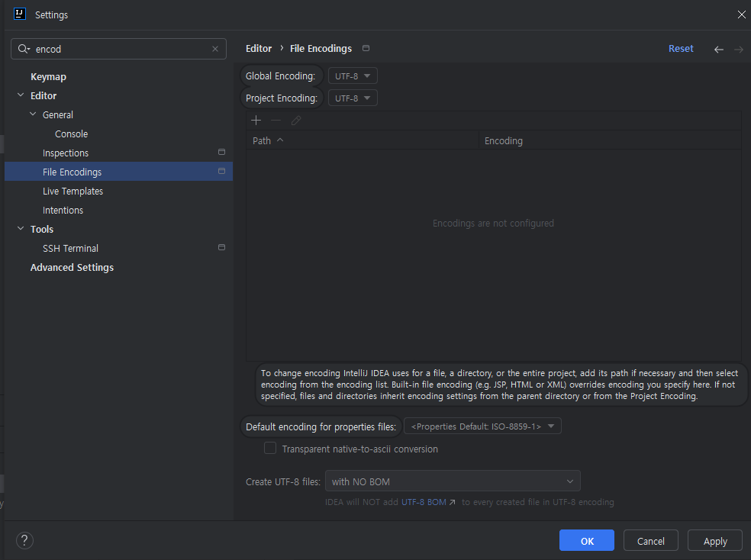Collapse the Tools tree node
Image resolution: width=751 pixels, height=560 pixels.
point(21,229)
